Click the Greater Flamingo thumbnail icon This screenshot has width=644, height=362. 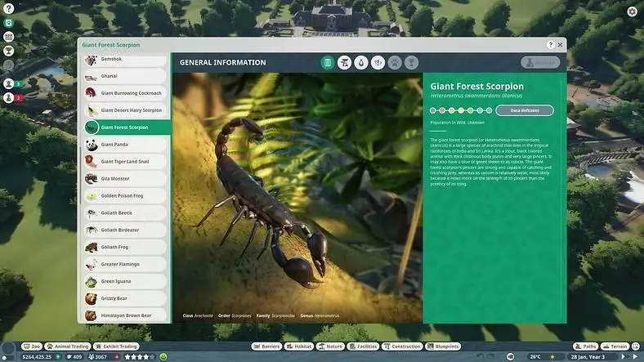coord(92,265)
